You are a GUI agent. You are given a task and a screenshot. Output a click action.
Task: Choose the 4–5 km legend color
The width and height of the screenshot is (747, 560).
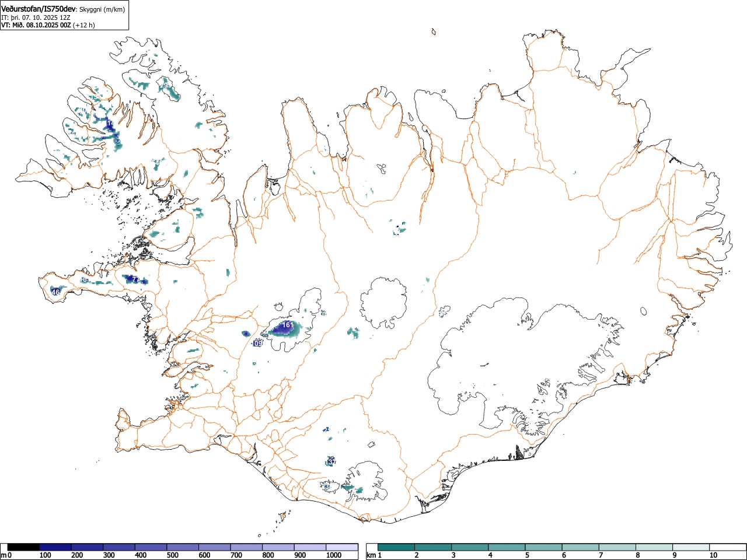coord(507,547)
